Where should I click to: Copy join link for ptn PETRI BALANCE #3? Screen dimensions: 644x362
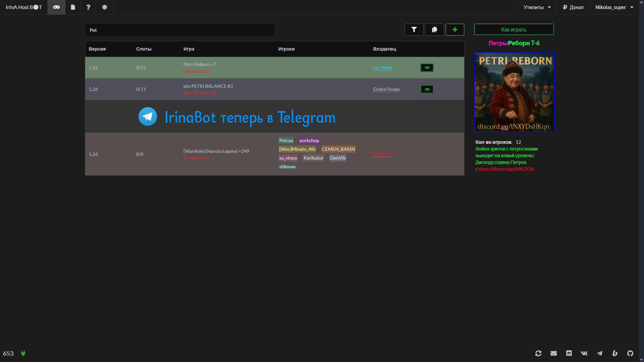point(427,89)
